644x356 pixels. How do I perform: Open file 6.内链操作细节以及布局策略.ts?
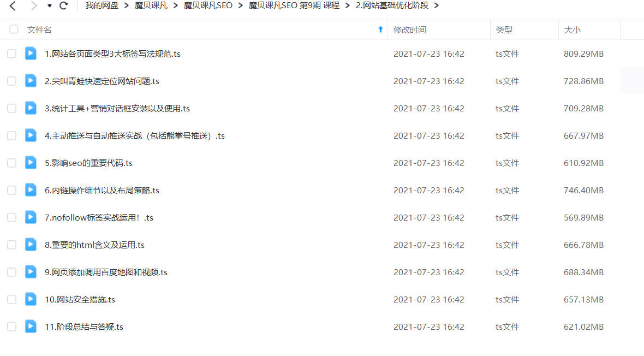[102, 191]
